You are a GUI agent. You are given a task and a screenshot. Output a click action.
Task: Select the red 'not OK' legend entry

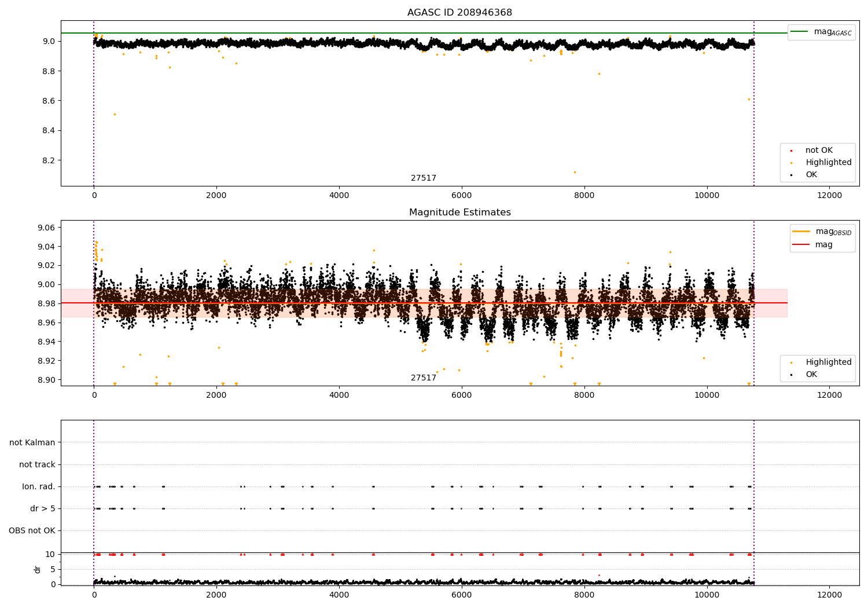click(x=819, y=151)
